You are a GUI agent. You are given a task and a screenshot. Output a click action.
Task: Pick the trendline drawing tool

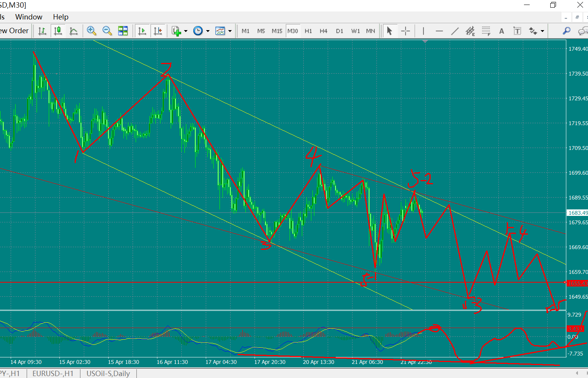455,31
